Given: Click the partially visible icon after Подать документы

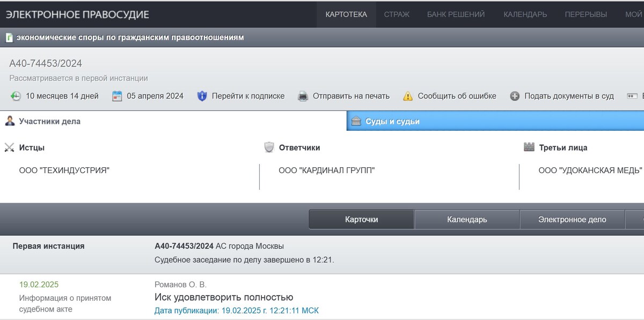Looking at the screenshot, I should click(x=632, y=96).
